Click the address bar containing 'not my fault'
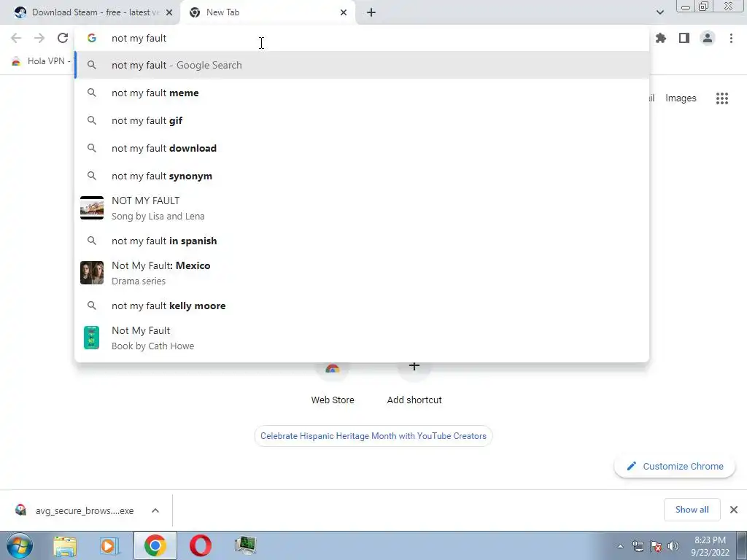This screenshot has width=747, height=560. coord(362,38)
